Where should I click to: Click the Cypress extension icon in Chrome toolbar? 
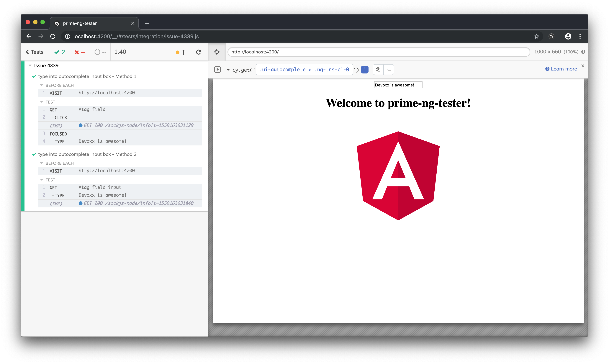coord(551,36)
